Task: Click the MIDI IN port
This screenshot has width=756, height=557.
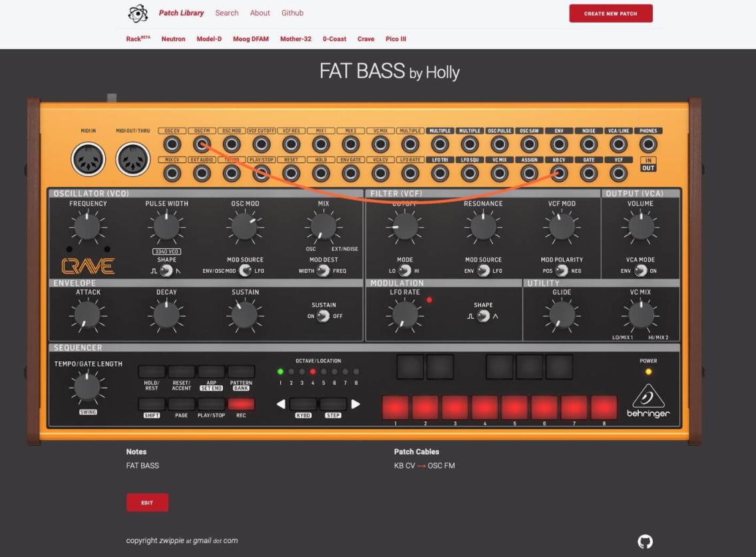Action: (x=87, y=160)
